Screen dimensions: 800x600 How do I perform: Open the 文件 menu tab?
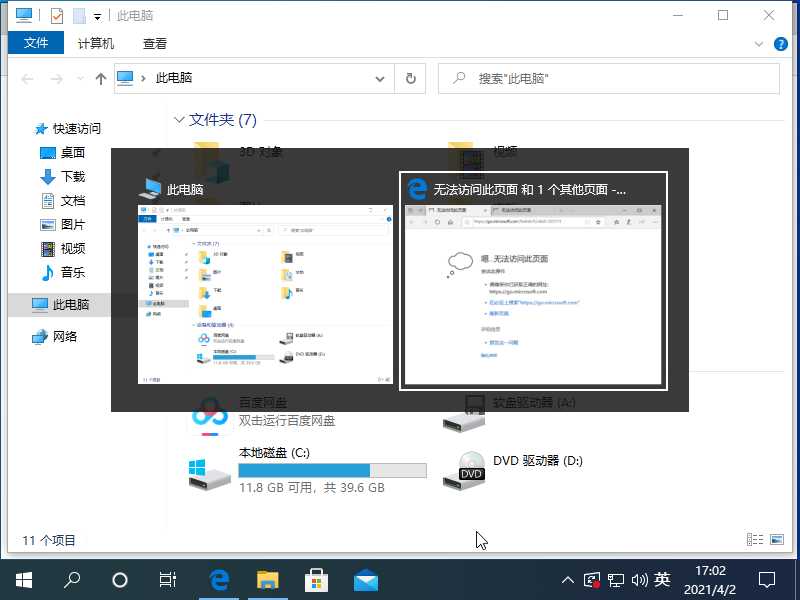click(36, 43)
